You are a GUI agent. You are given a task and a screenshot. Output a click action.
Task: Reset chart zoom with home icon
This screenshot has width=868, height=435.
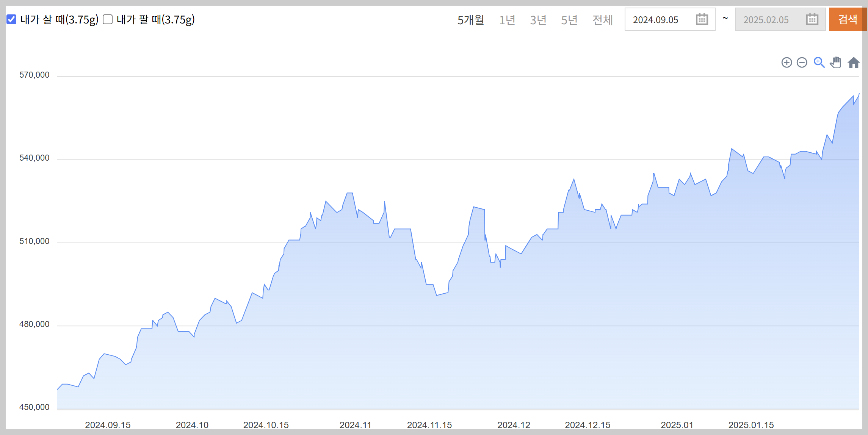853,63
